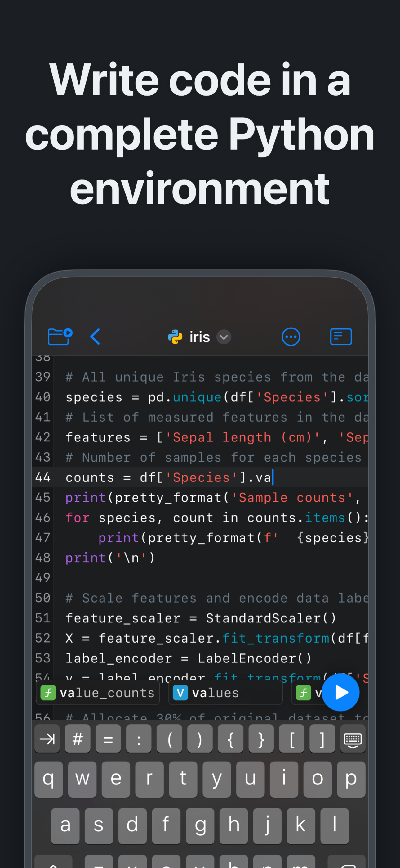This screenshot has width=400, height=868.
Task: Tap the close parenthesis ) key
Action: 200,739
